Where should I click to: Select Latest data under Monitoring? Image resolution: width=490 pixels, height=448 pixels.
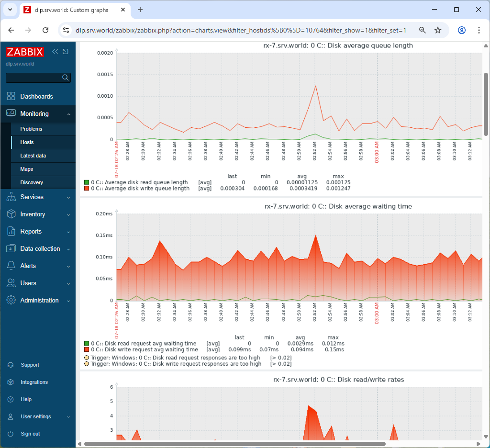tap(33, 156)
